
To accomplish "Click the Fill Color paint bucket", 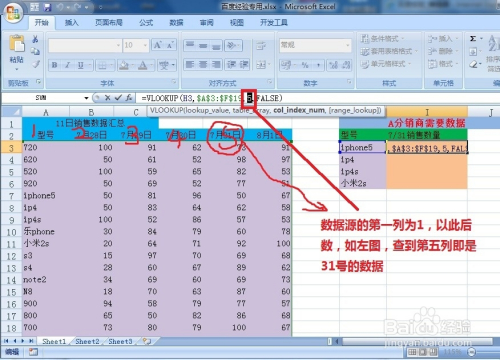I will (x=124, y=65).
